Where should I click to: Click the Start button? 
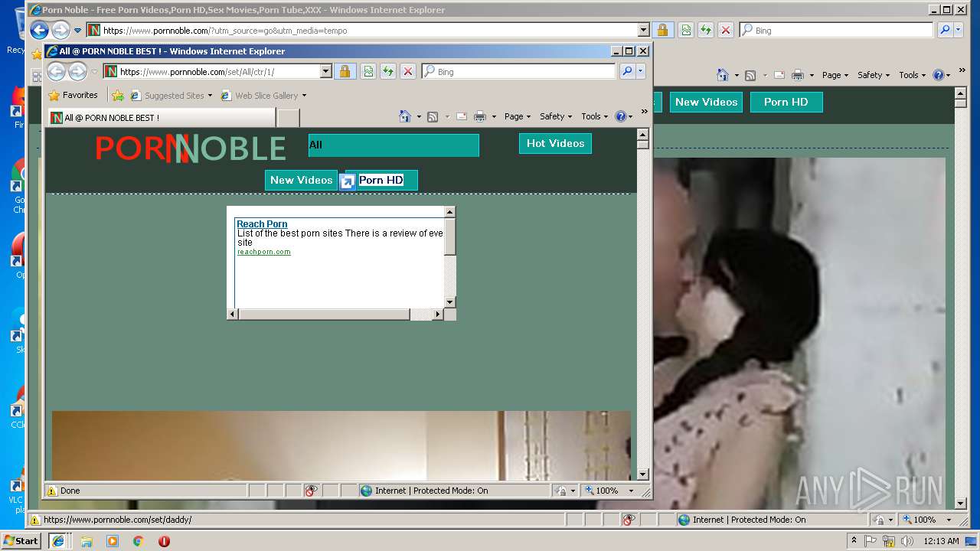[x=21, y=541]
